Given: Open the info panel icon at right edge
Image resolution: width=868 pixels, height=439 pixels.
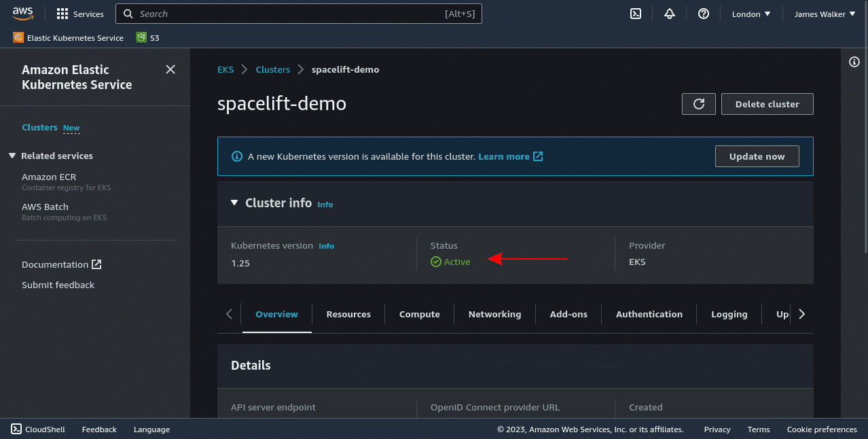Looking at the screenshot, I should pyautogui.click(x=854, y=62).
